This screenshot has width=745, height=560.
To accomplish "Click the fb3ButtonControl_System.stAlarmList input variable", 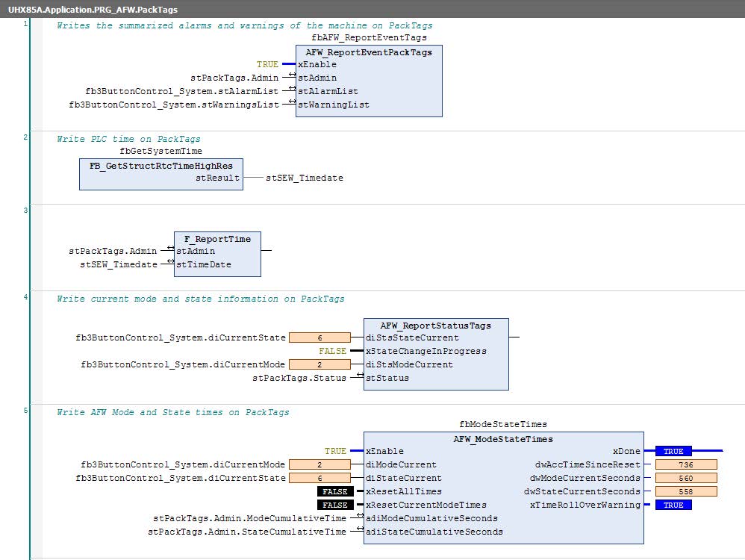I will pyautogui.click(x=181, y=91).
